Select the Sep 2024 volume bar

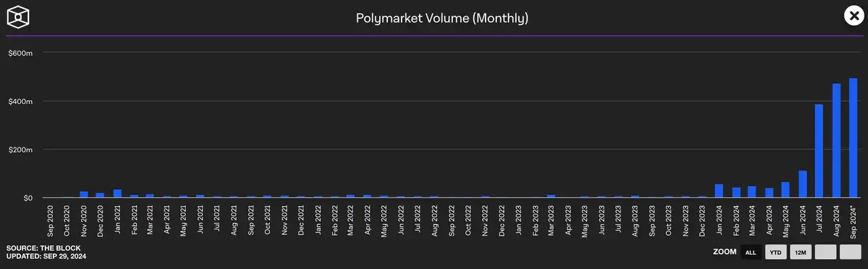(853, 138)
